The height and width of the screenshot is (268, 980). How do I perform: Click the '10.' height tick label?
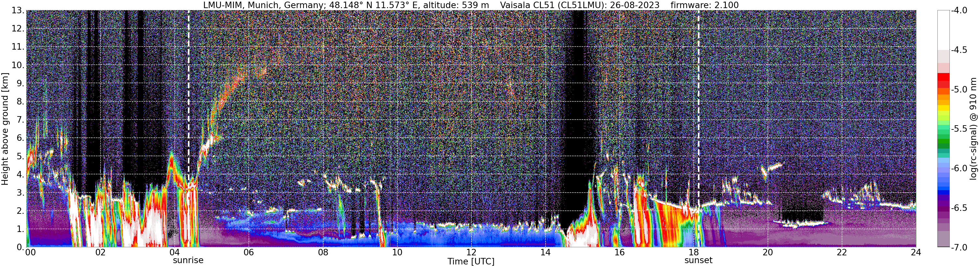click(18, 65)
